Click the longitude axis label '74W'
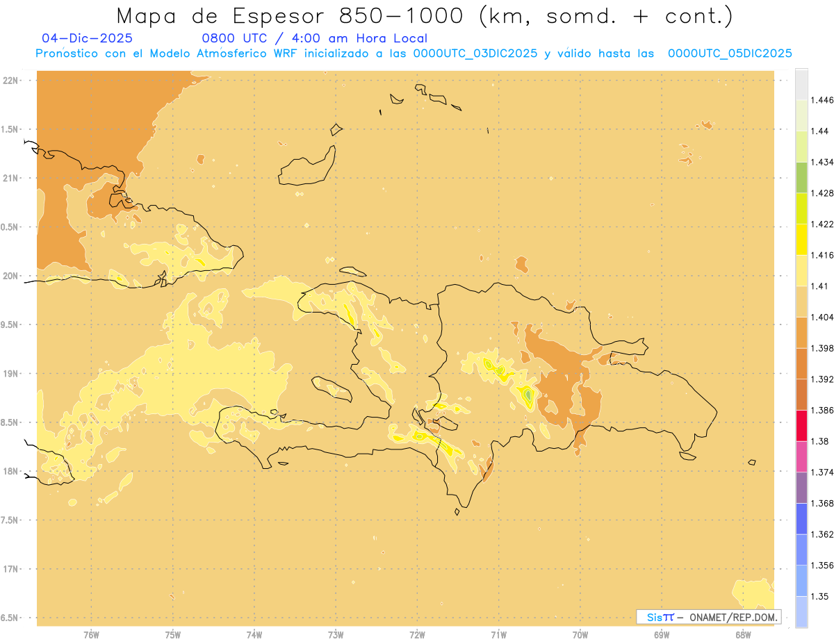The image size is (834, 644). [x=254, y=634]
